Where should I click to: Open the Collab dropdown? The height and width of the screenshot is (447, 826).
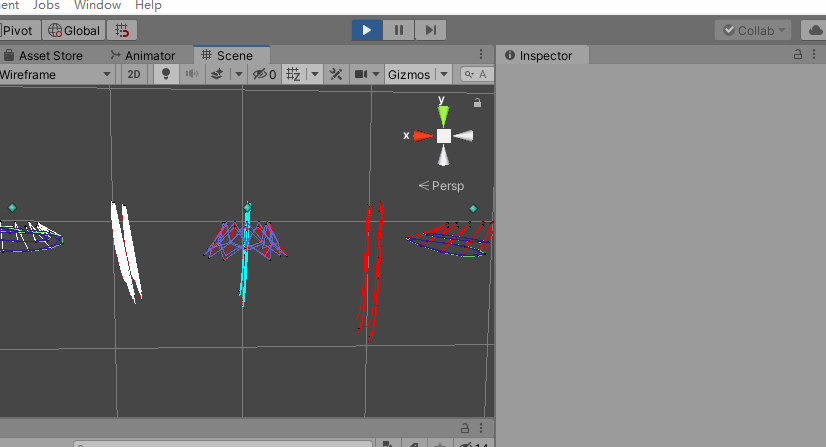[x=754, y=30]
